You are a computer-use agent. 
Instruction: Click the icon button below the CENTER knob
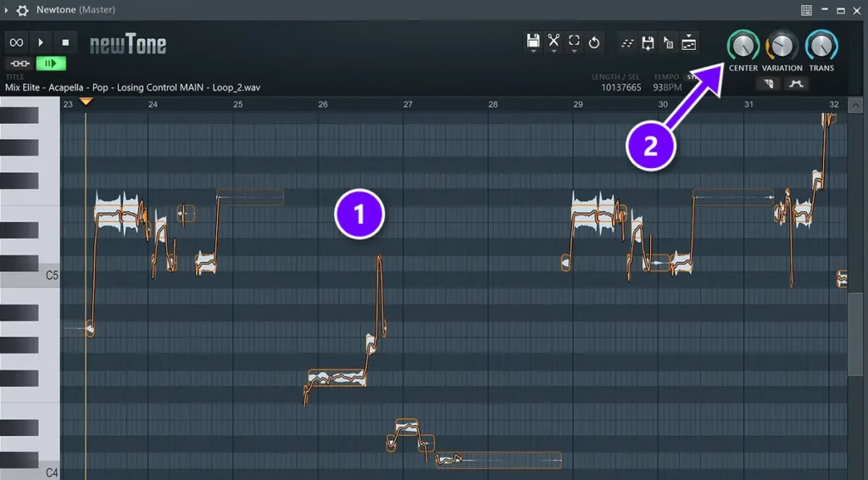768,84
